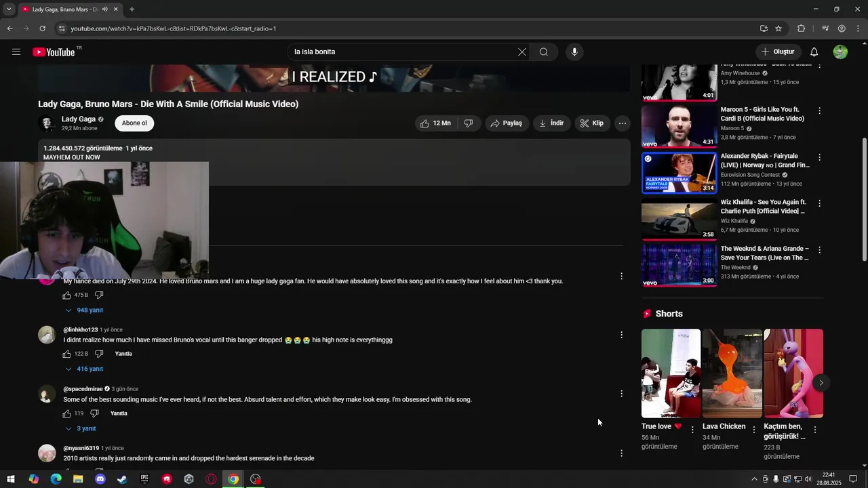Like the @linhkho123 comment
The image size is (868, 488).
tap(67, 354)
